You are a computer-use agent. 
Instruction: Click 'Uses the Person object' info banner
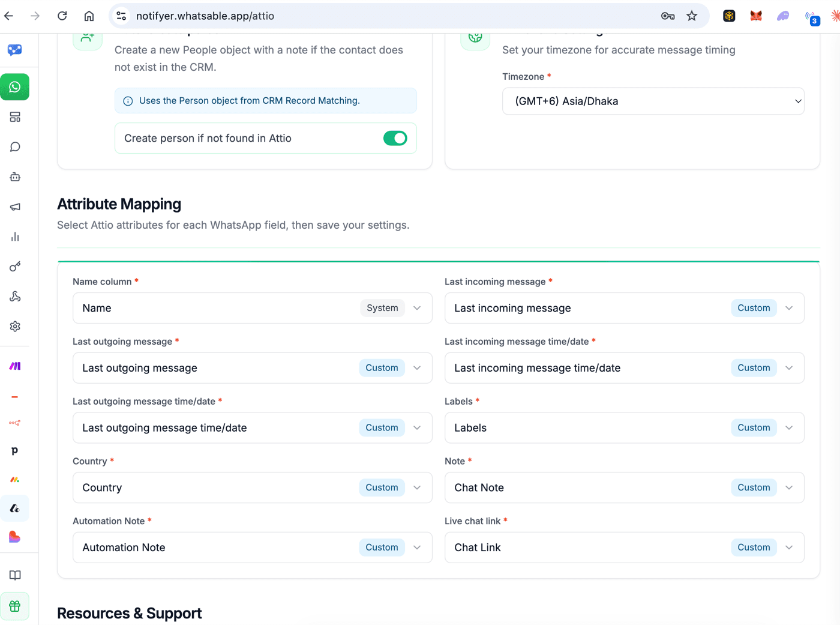click(x=266, y=101)
